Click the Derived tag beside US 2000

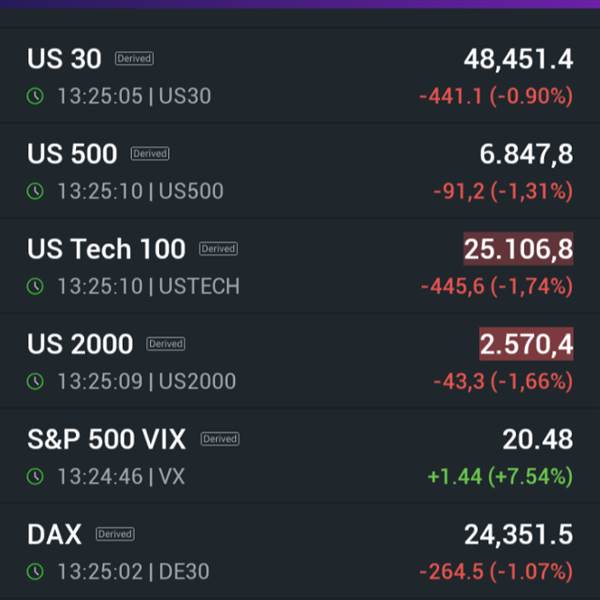click(x=166, y=344)
